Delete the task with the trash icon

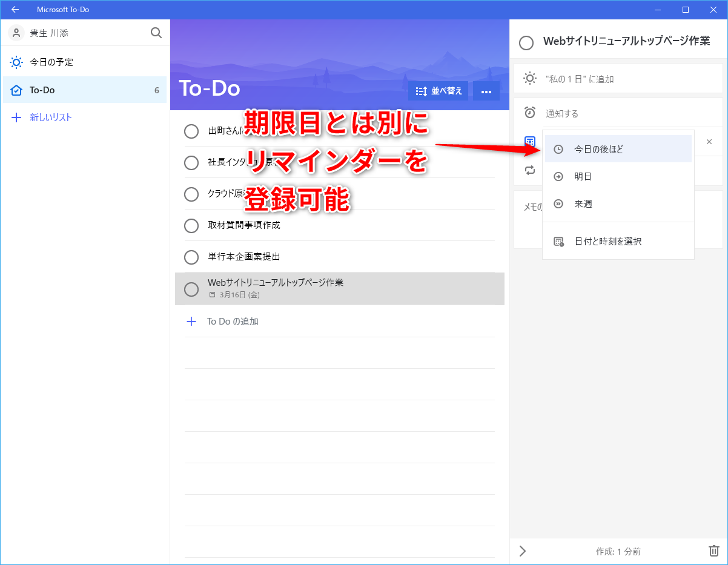(x=714, y=551)
